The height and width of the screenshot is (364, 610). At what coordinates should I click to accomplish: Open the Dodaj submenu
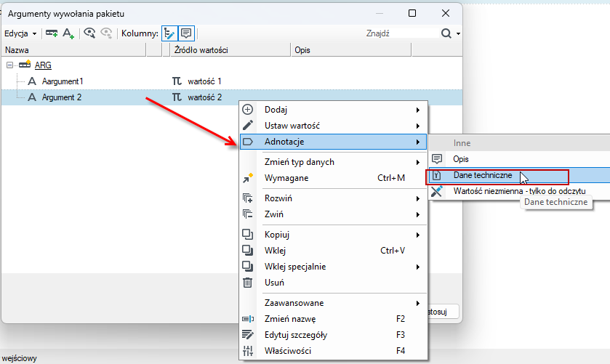[333, 110]
